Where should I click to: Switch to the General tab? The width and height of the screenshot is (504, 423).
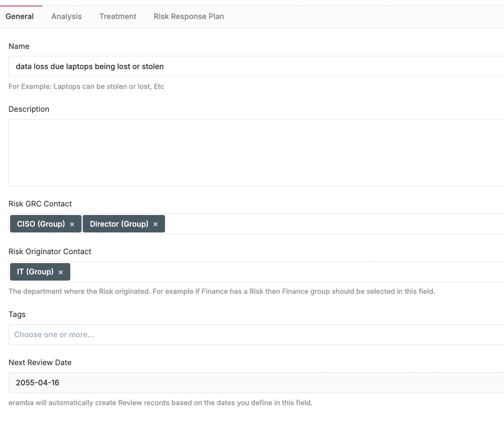pyautogui.click(x=19, y=16)
